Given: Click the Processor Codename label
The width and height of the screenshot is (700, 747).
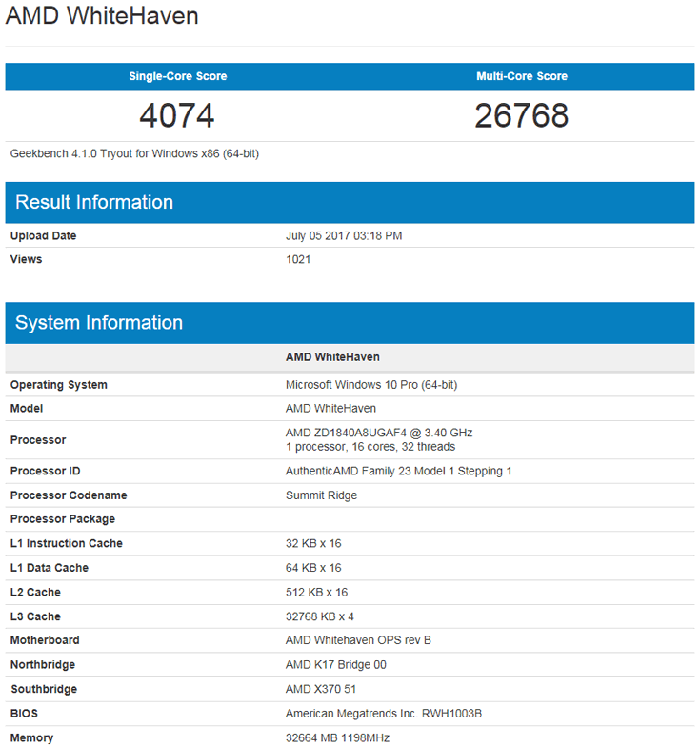Looking at the screenshot, I should (x=69, y=495).
